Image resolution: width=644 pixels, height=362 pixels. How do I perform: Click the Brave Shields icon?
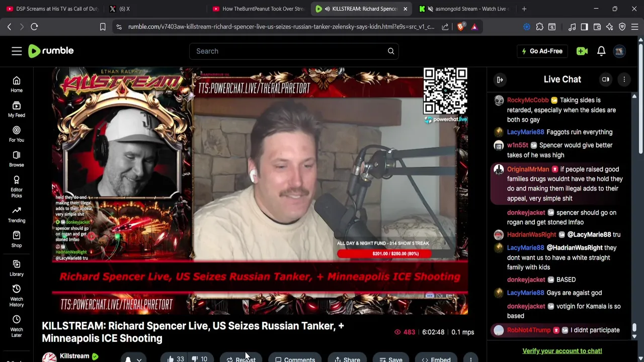coord(460,27)
